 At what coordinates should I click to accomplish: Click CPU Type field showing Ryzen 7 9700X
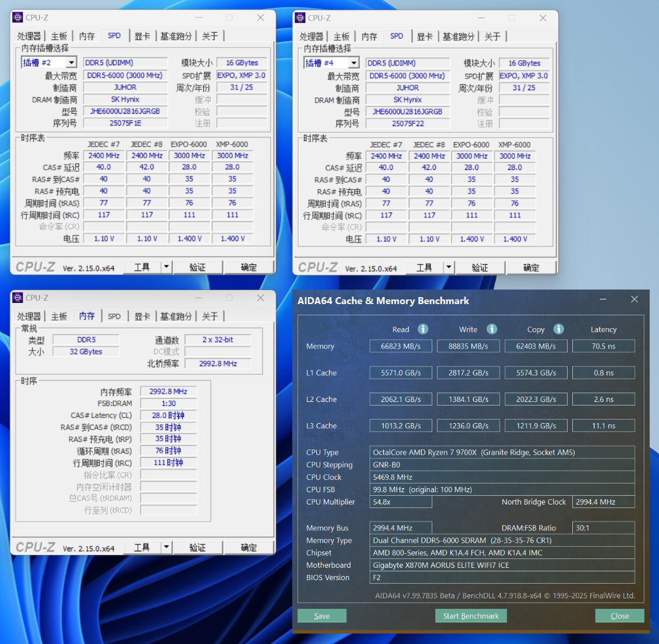(502, 452)
